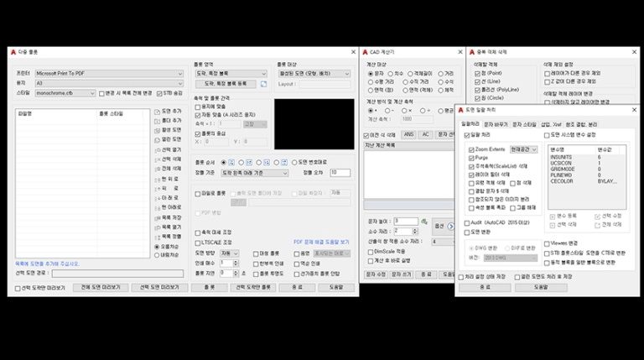The height and width of the screenshot is (360, 644).
Task: Enable the Purge checkbox
Action: pyautogui.click(x=470, y=157)
